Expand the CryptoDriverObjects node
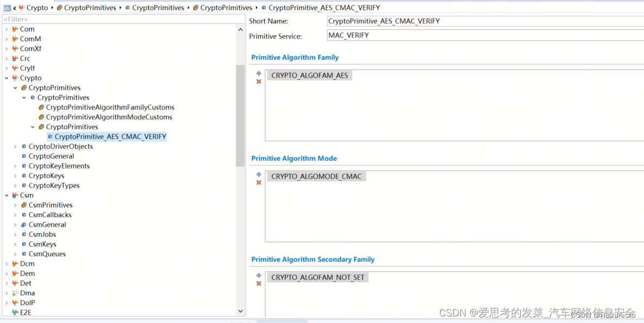 point(15,146)
